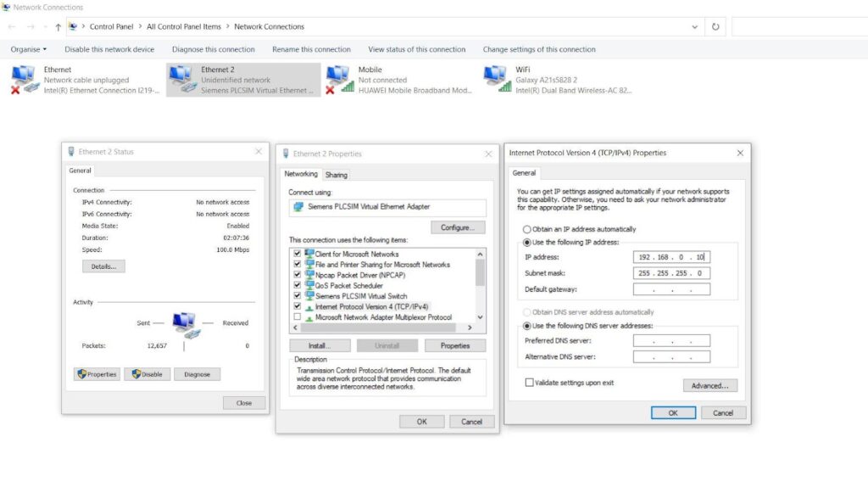Click Network Connections title bar icon

pos(6,7)
